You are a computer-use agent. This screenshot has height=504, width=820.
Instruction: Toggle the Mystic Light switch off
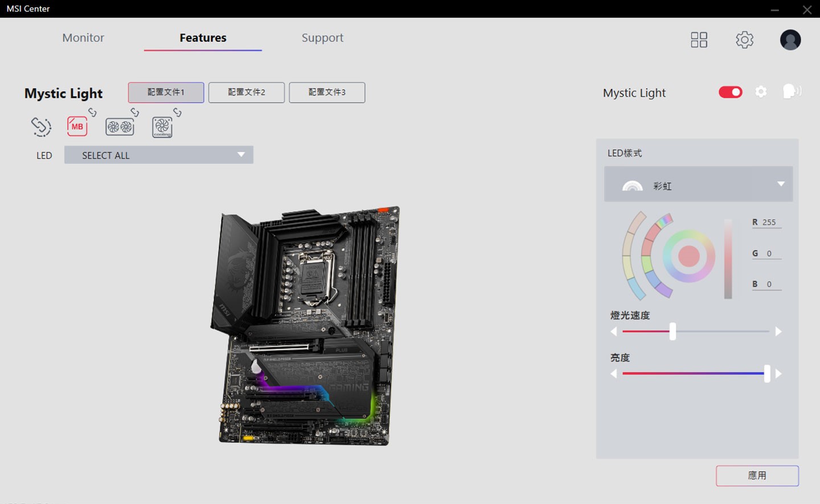click(730, 92)
